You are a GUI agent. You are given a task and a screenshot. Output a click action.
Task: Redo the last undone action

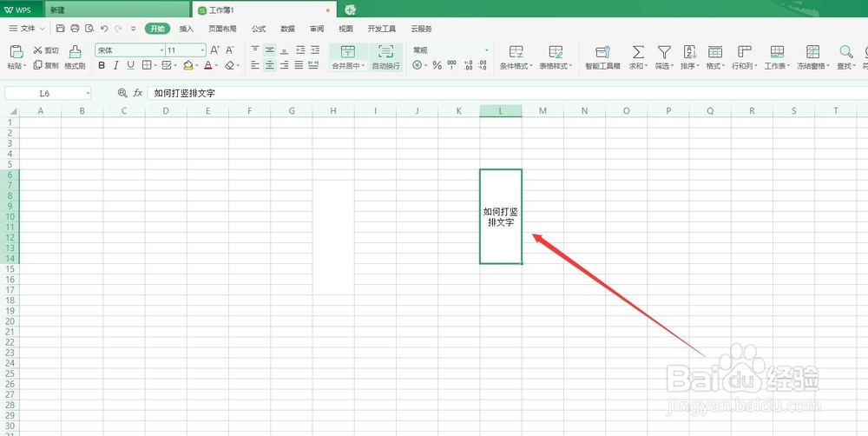(x=118, y=29)
